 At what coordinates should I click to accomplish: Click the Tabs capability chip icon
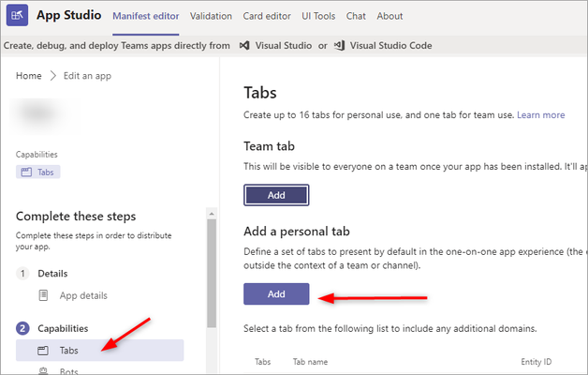coord(26,172)
